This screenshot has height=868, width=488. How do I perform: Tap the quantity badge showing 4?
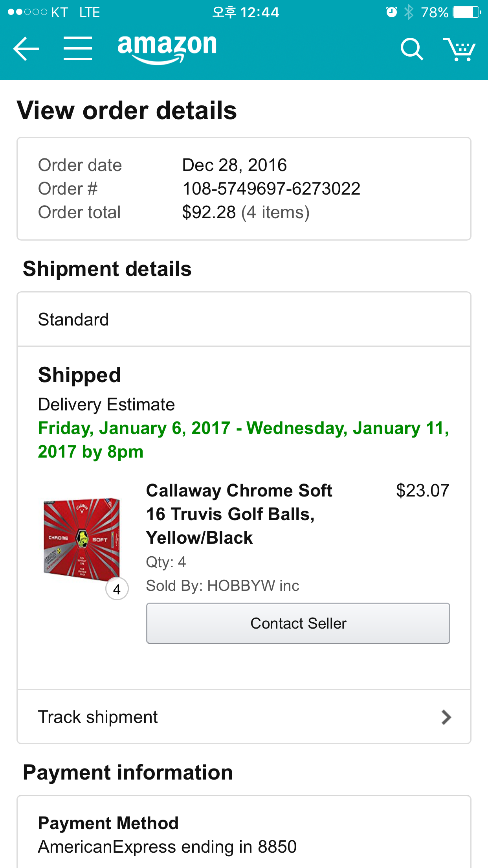[x=117, y=589]
